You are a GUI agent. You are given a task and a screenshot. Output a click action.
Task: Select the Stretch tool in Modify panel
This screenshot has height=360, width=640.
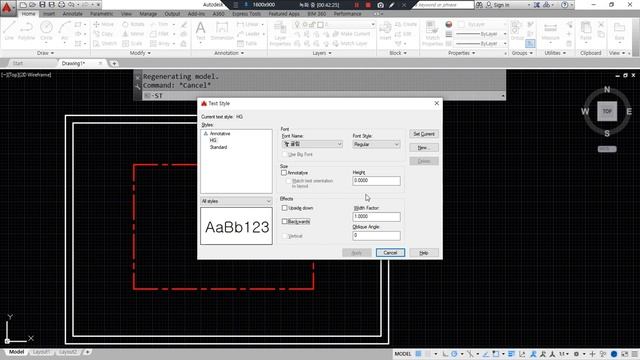click(x=105, y=43)
